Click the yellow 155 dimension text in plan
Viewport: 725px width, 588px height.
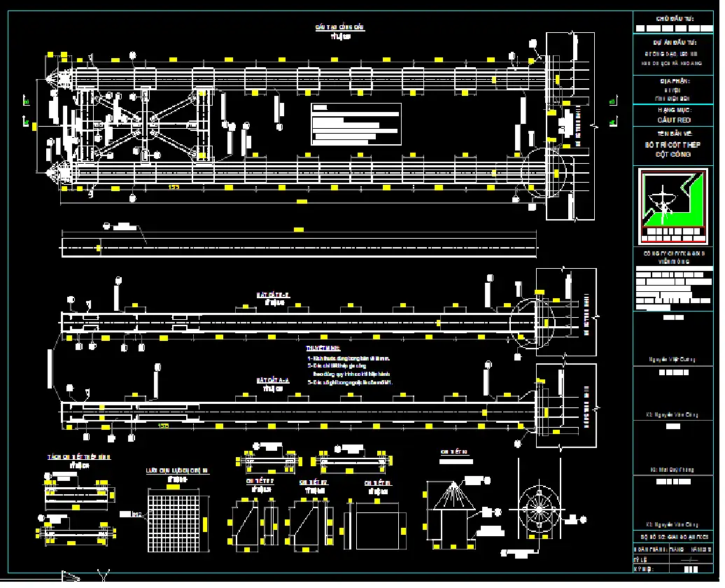173,187
